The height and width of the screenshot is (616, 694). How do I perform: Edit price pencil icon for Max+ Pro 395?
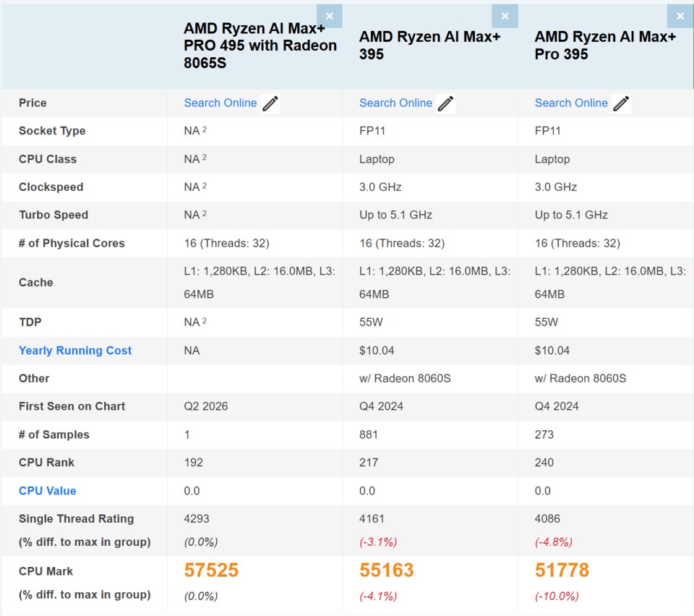[x=621, y=103]
